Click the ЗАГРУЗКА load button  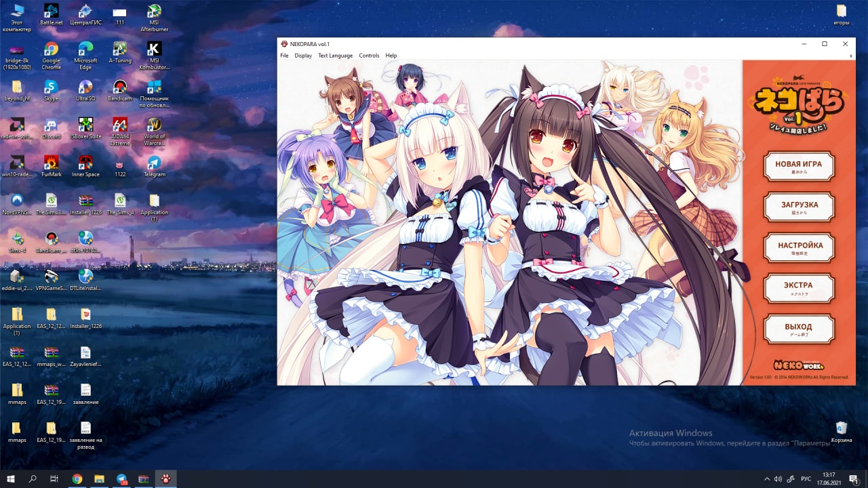click(799, 207)
